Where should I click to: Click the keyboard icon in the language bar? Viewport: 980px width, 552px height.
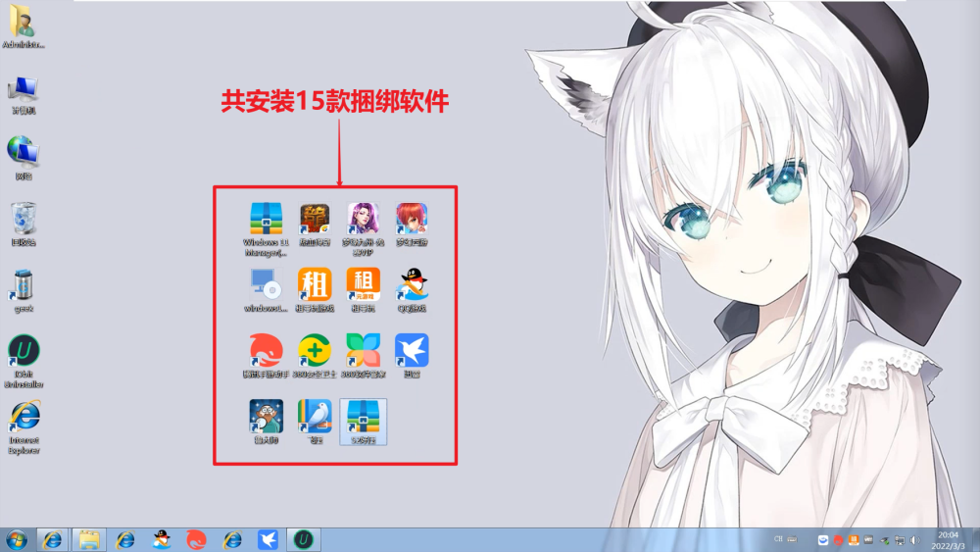click(x=792, y=539)
